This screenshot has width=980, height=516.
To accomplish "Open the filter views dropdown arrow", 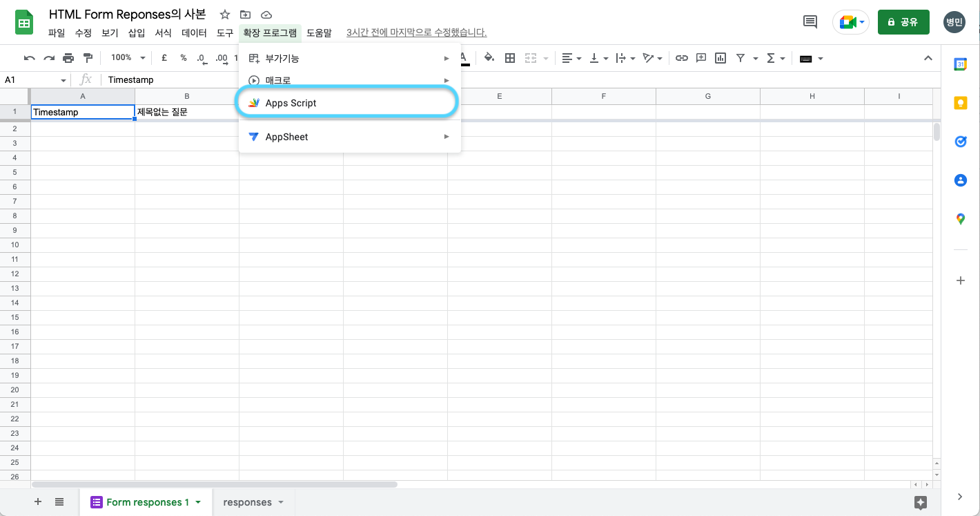I will click(x=756, y=58).
